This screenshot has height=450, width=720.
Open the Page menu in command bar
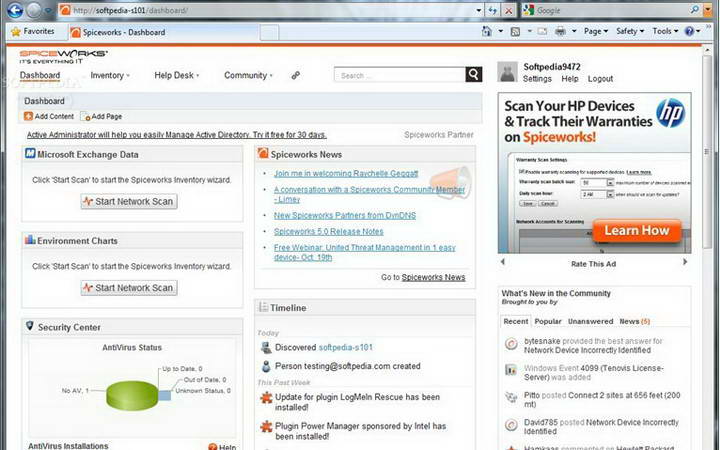tap(596, 31)
